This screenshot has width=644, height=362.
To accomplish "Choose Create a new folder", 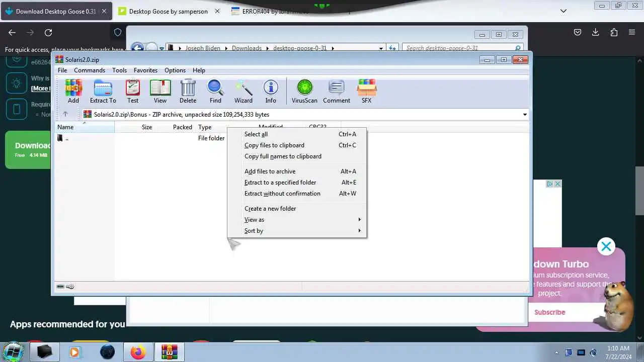I will tap(297, 209).
